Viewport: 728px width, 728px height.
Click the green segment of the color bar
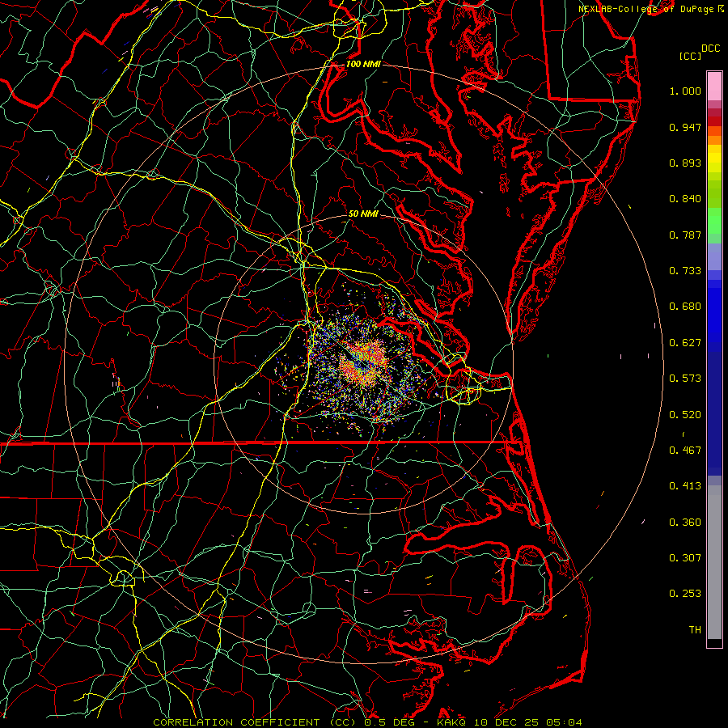[714, 221]
